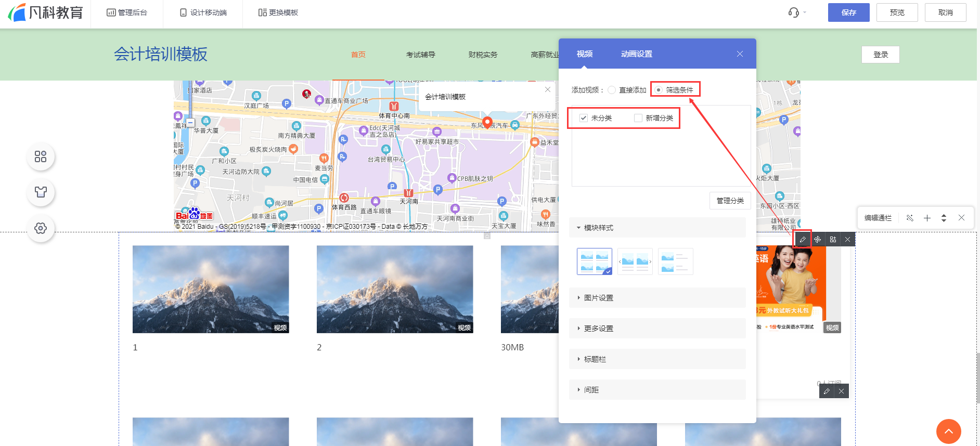Close the 编辑通栏 toolbar
Viewport: 980px width, 446px height.
tap(961, 218)
